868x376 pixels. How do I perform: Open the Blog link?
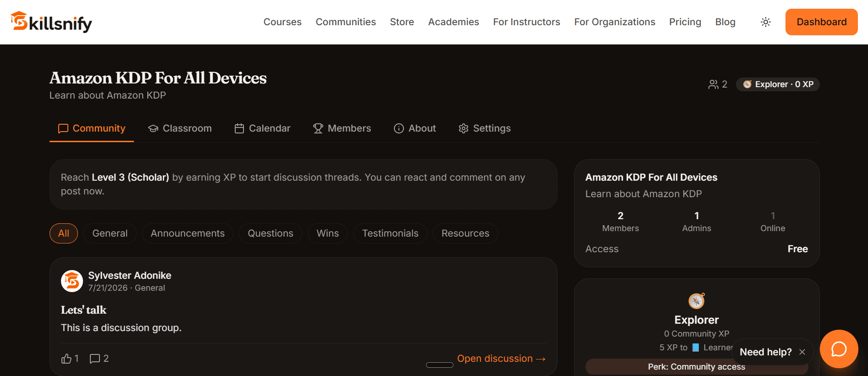(725, 22)
